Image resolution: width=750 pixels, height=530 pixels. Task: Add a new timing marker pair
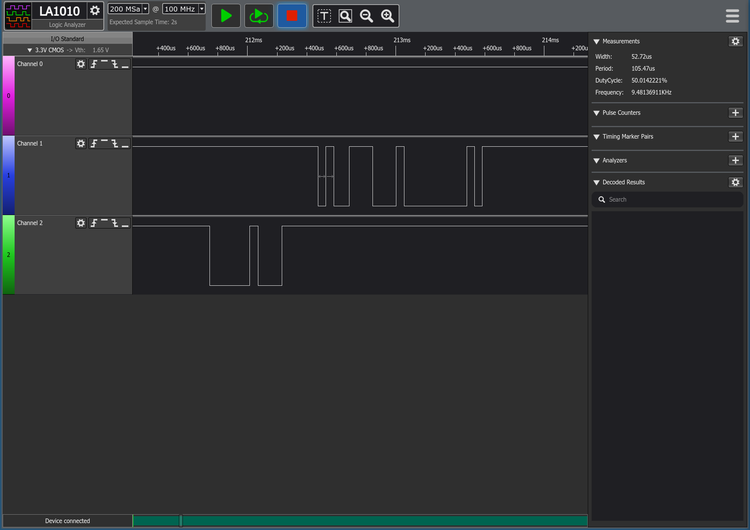point(736,137)
